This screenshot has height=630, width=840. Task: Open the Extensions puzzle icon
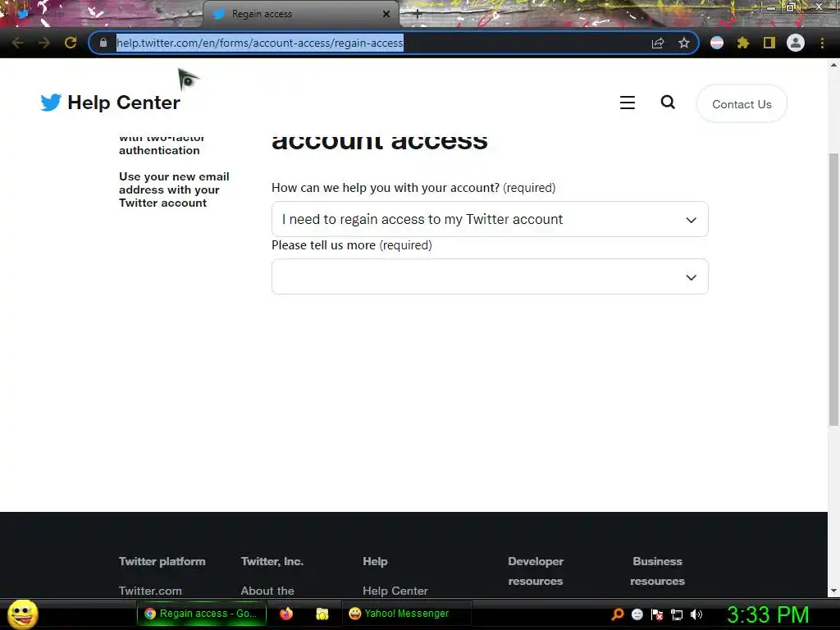(x=743, y=43)
